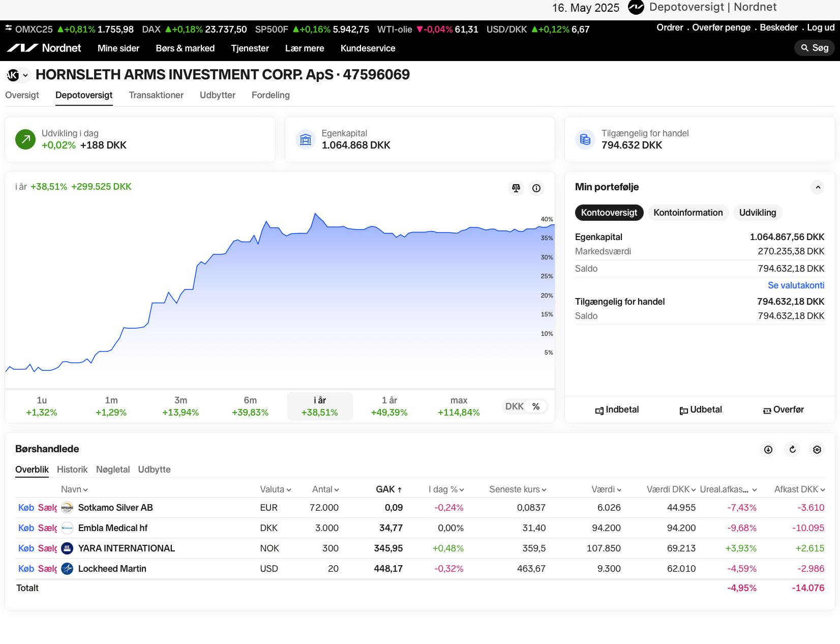Open Mine sider menu
Image resolution: width=840 pixels, height=644 pixels.
[118, 48]
